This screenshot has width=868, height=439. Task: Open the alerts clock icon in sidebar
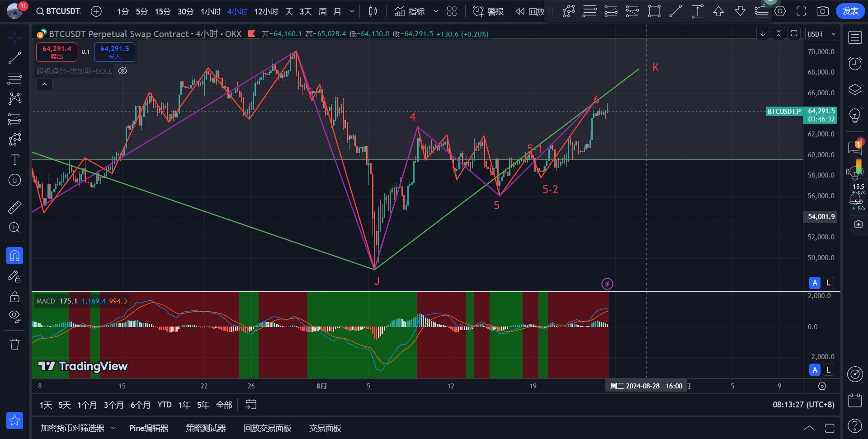coord(855,63)
